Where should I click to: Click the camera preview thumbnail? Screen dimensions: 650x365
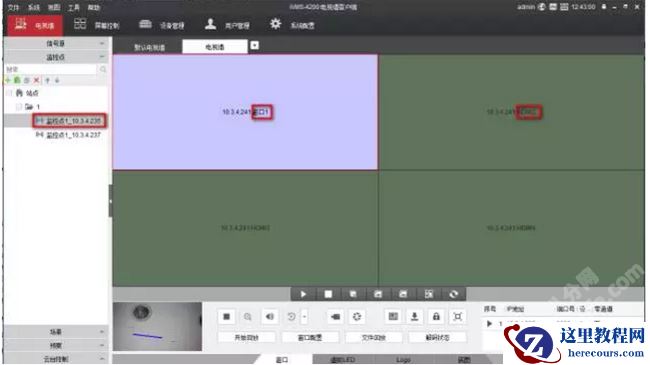158,326
